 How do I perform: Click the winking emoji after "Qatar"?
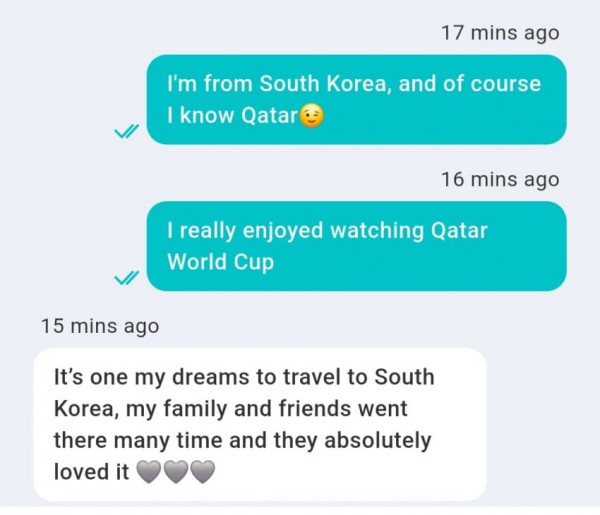click(x=312, y=117)
